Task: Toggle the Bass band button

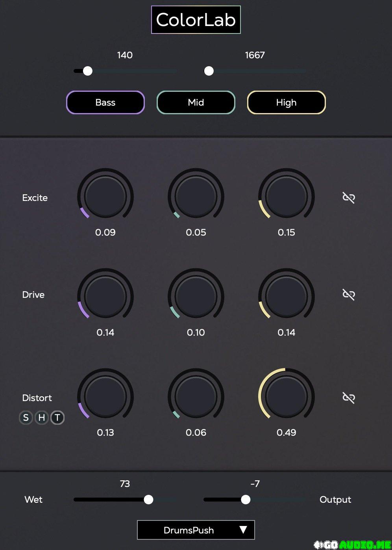Action: pyautogui.click(x=105, y=102)
